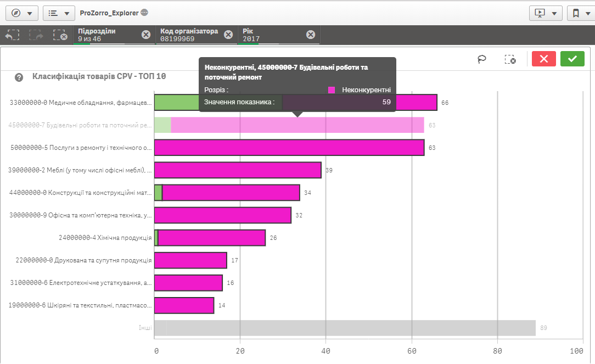The width and height of the screenshot is (595, 364).
Task: Open the Рік selection field
Action: pos(272,35)
